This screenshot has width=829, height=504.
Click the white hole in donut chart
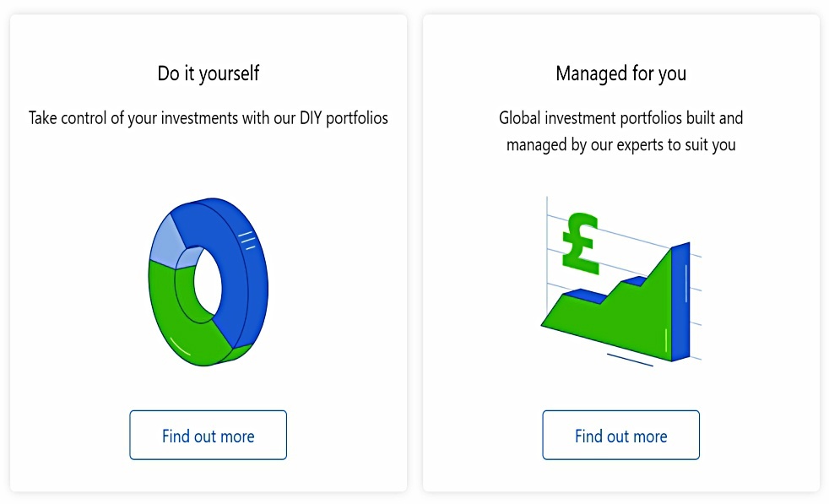[208, 283]
